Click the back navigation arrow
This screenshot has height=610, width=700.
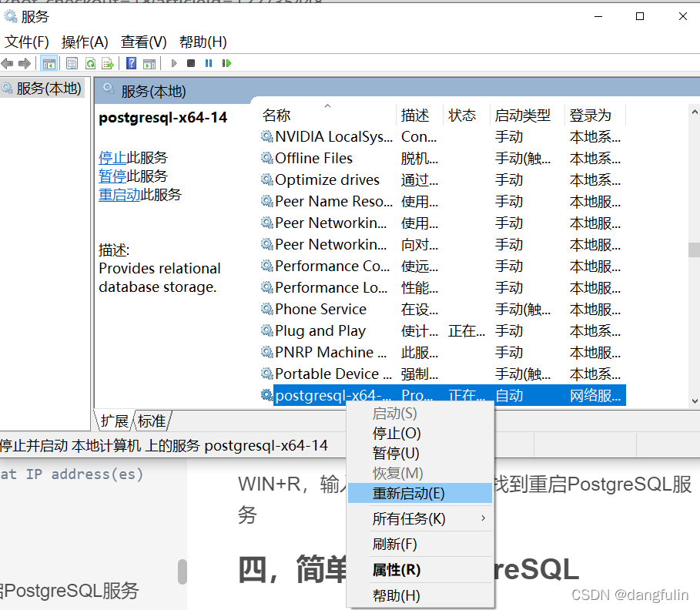[8, 62]
